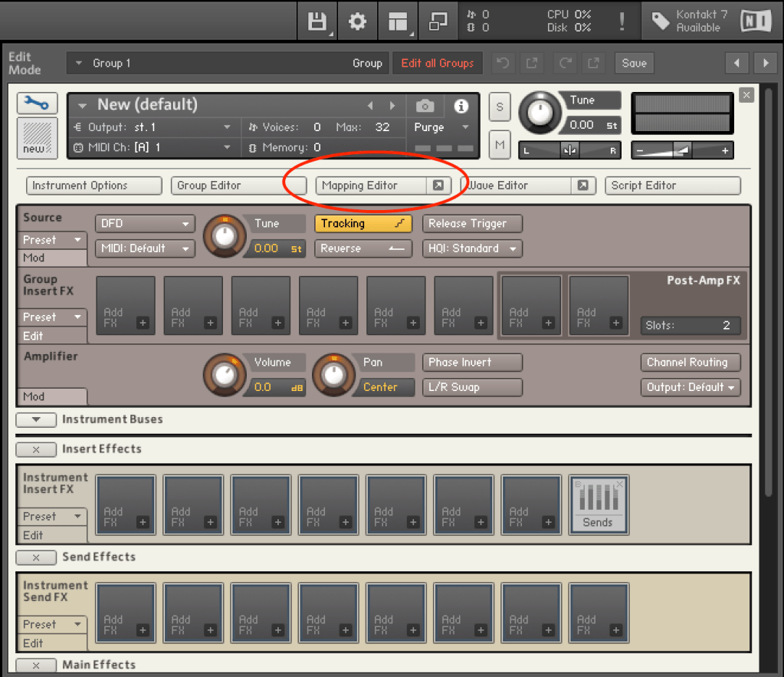
Task: Click the instrument info icon
Action: point(461,106)
